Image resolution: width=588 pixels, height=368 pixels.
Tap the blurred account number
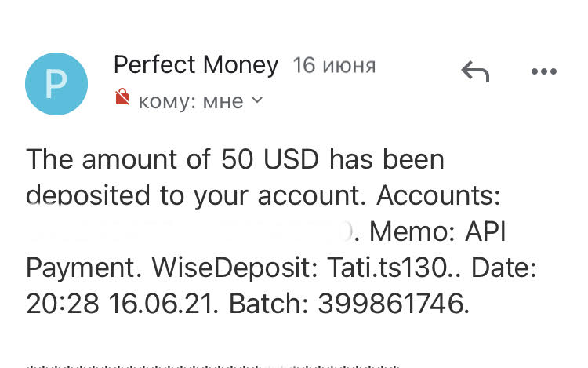188,231
